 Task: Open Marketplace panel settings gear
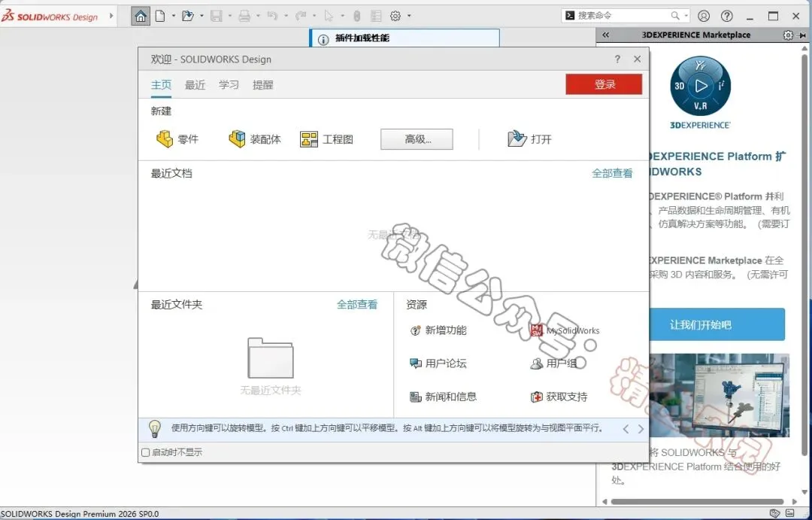pyautogui.click(x=788, y=35)
